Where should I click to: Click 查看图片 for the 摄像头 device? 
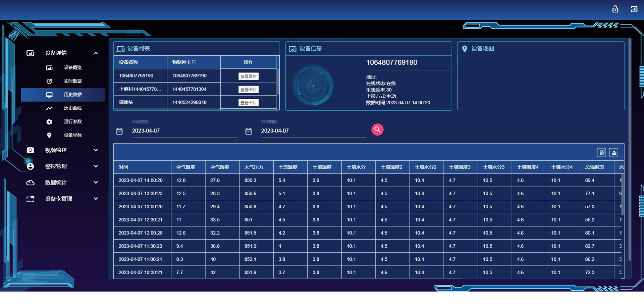tap(249, 103)
